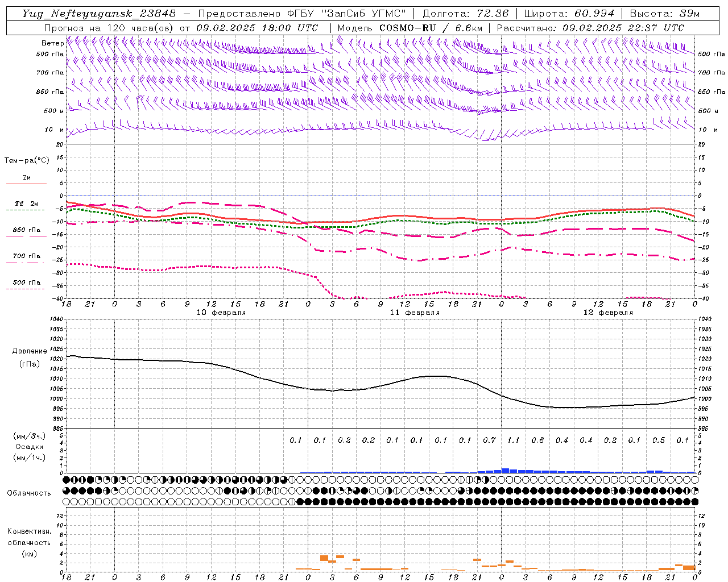
Task: Click the longitude value Долгота: 72.36
Action: point(465,14)
